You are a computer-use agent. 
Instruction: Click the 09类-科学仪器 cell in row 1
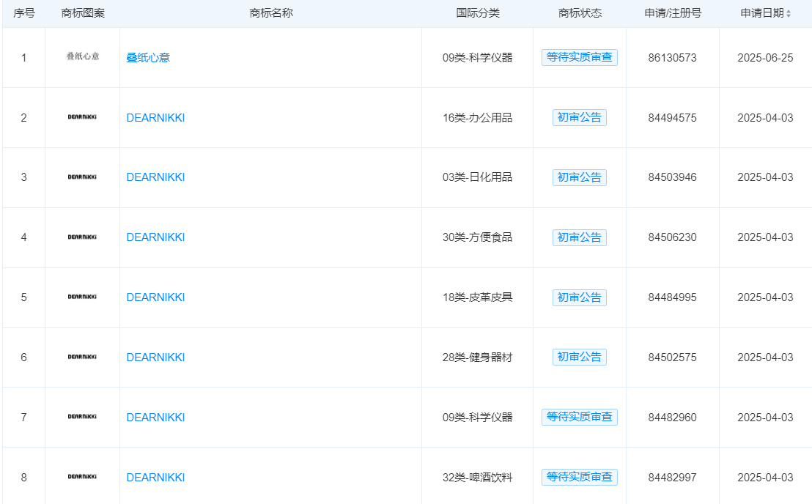[478, 57]
